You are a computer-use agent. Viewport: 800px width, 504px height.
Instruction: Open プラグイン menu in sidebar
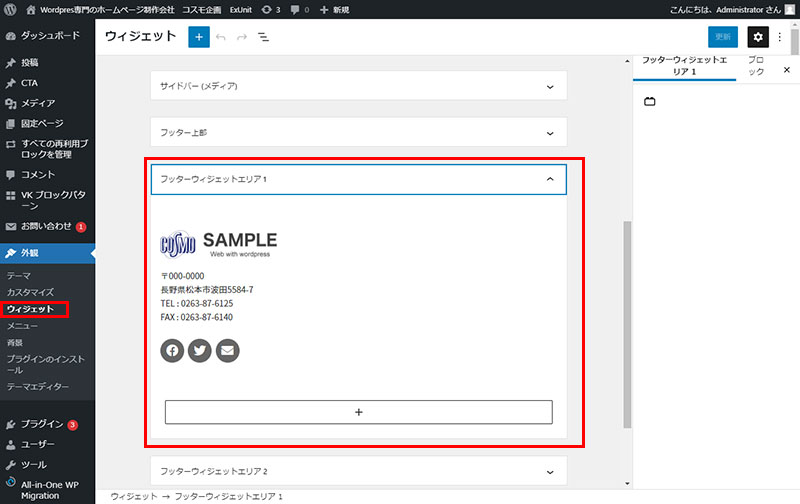click(x=42, y=424)
